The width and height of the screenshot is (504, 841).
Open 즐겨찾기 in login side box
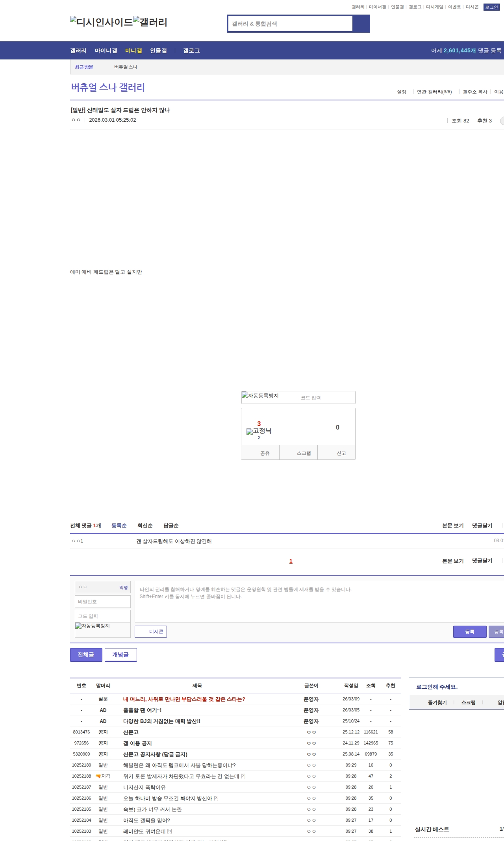(x=437, y=702)
